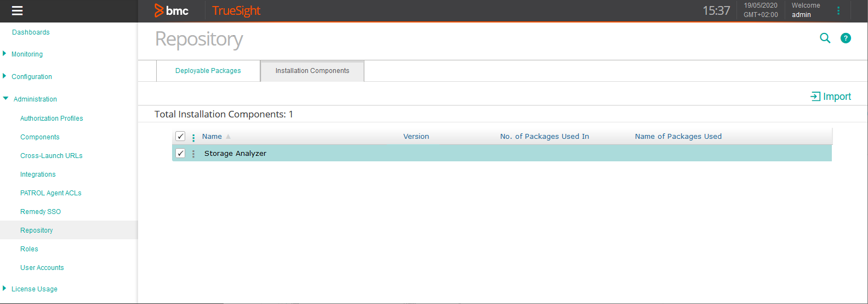Image resolution: width=868 pixels, height=304 pixels.
Task: Open the help question mark icon
Action: tap(846, 38)
